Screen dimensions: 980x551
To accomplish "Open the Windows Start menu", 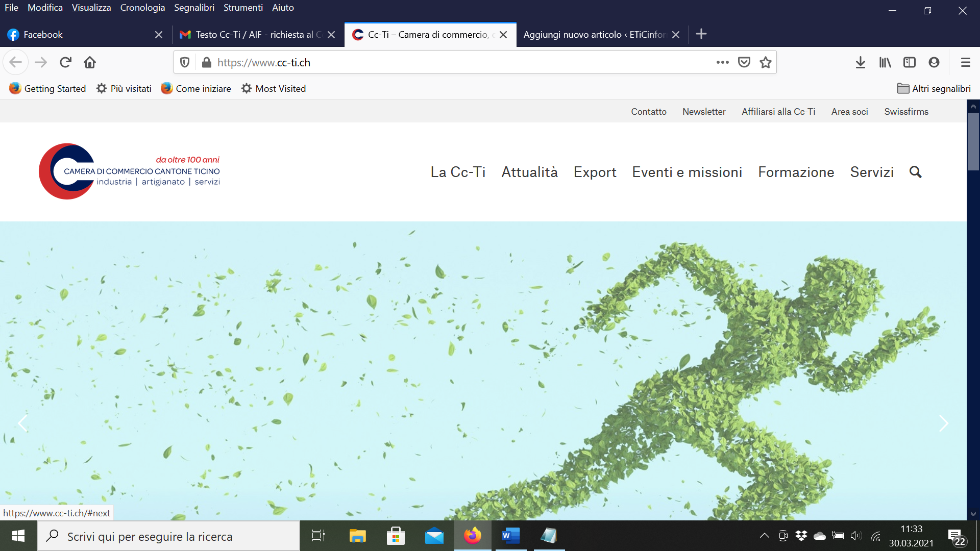I will (x=18, y=536).
